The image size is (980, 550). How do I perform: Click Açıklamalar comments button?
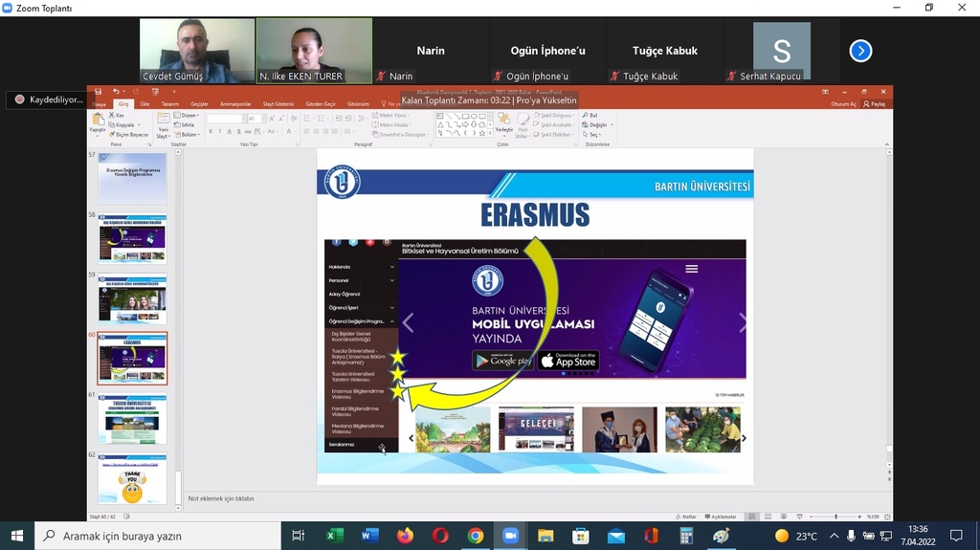[721, 517]
